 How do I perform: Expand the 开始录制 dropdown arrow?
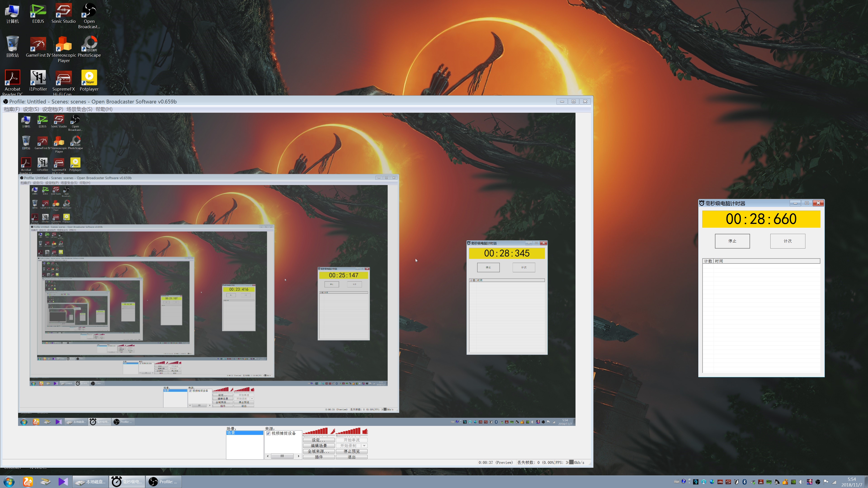tap(364, 446)
